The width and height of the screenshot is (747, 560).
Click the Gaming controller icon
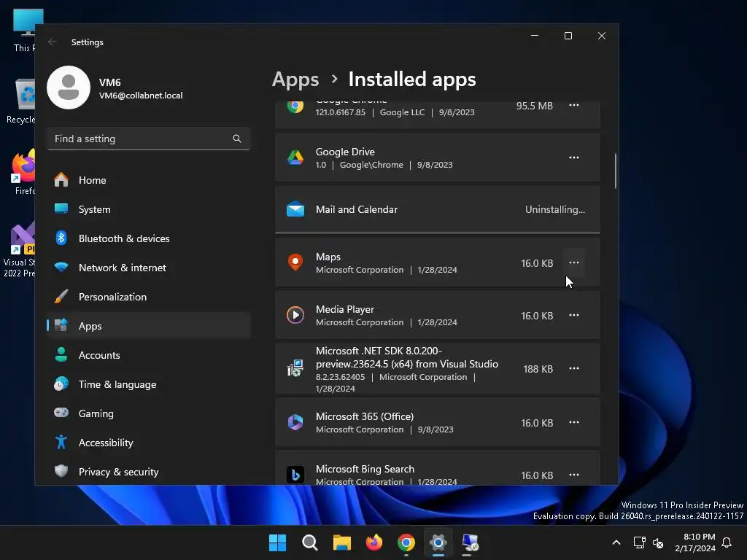click(x=61, y=413)
